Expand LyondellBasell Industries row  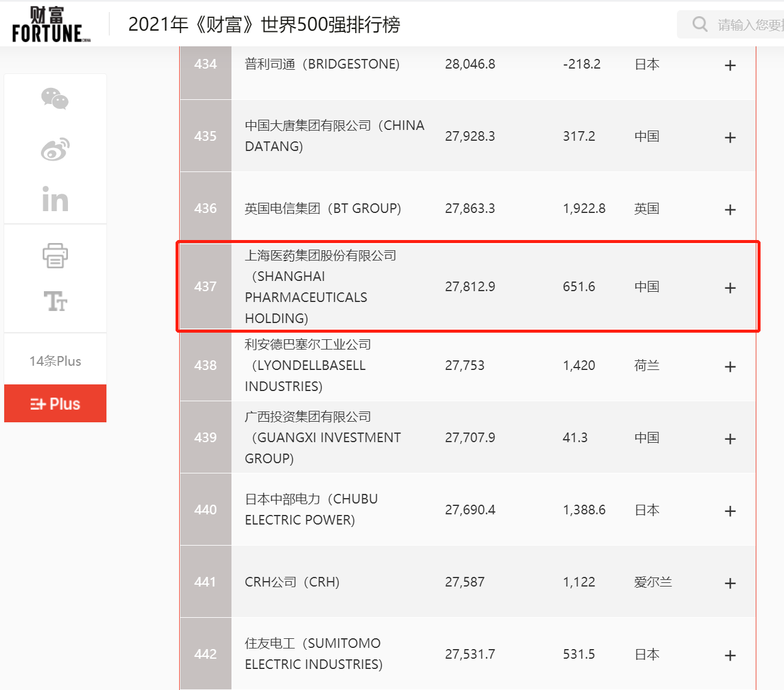pyautogui.click(x=730, y=366)
